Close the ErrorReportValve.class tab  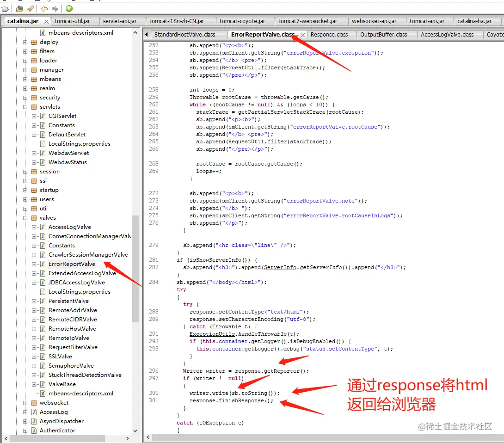click(303, 34)
